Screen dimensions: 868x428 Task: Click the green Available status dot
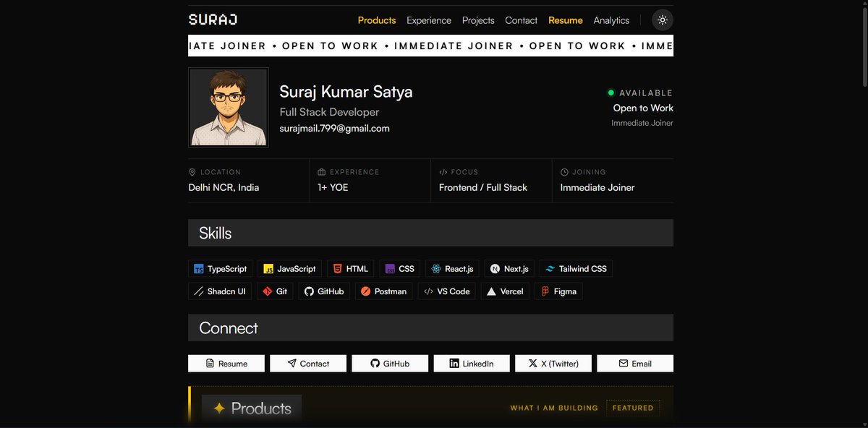(x=610, y=93)
